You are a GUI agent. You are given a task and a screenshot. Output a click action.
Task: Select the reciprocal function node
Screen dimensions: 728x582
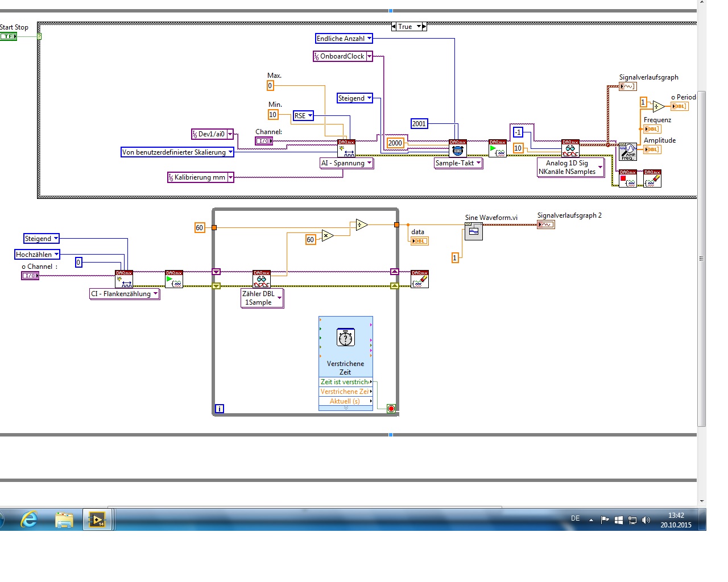click(659, 106)
